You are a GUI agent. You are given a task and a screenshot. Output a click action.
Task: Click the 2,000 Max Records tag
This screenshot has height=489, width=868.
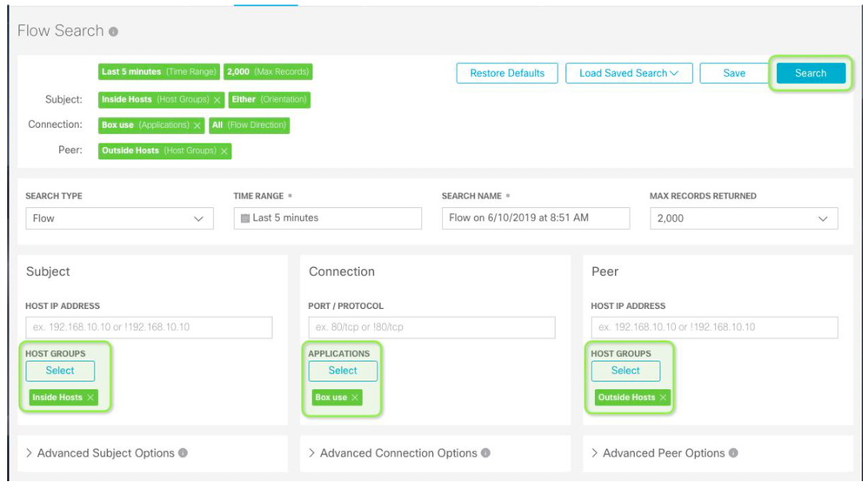point(268,72)
